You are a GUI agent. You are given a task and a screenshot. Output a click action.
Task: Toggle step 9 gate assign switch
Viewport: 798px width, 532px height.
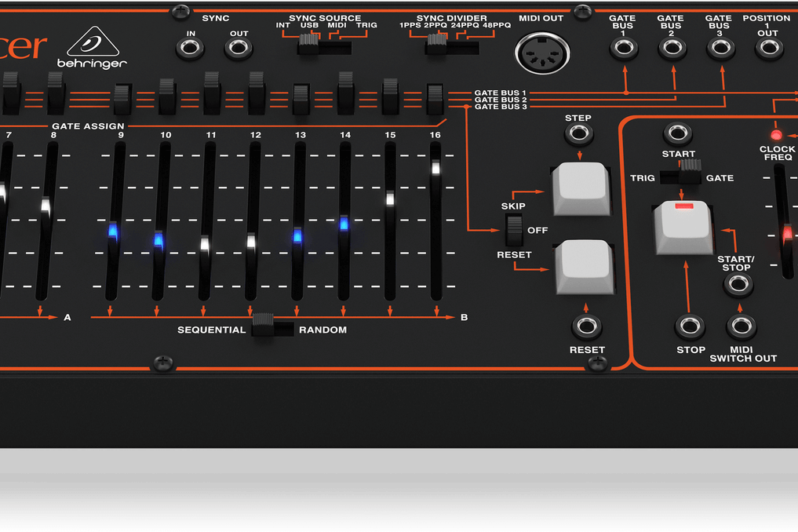coord(122,98)
